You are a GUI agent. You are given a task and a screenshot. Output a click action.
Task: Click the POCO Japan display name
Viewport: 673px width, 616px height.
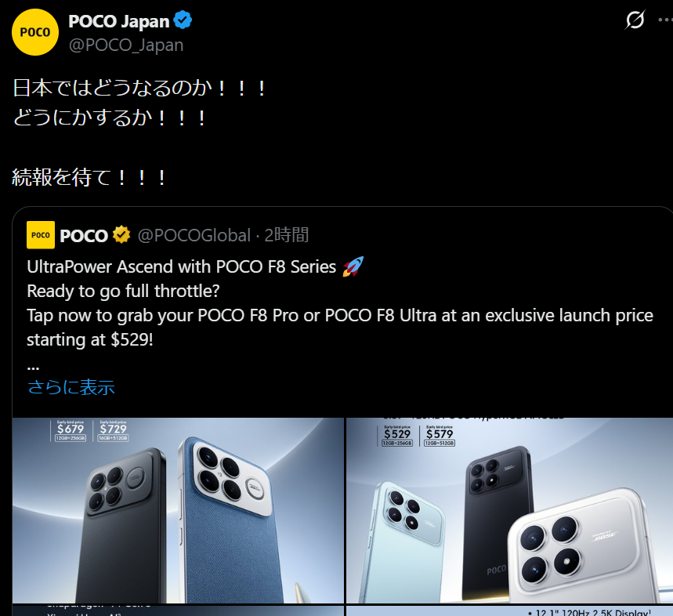(x=119, y=21)
